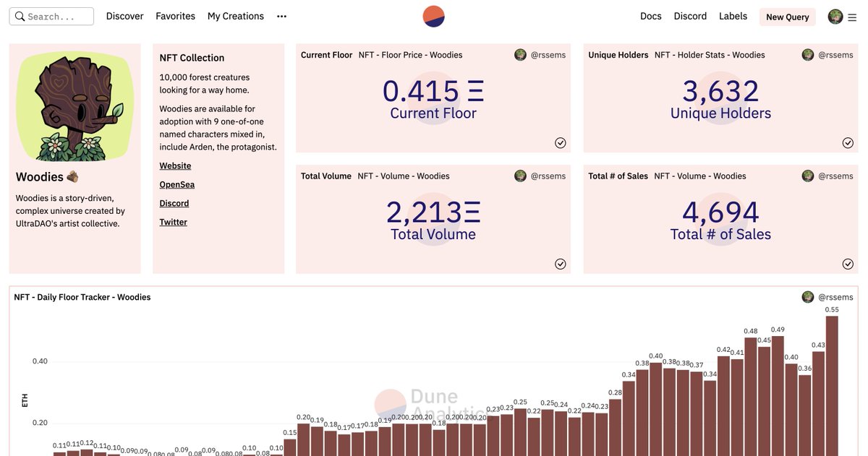Open the three-dots more menu
This screenshot has width=868, height=456.
click(x=282, y=16)
